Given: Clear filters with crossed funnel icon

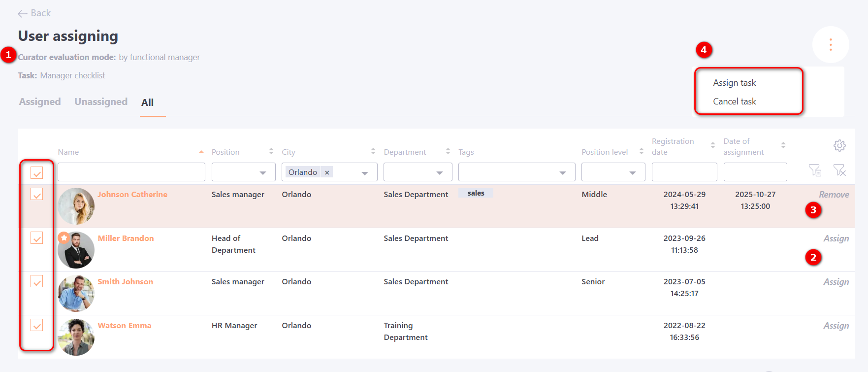Looking at the screenshot, I should [x=839, y=170].
